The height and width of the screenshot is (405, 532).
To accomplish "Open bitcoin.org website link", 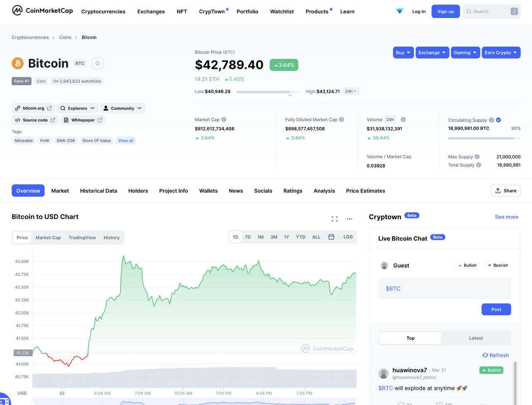I will (x=33, y=108).
